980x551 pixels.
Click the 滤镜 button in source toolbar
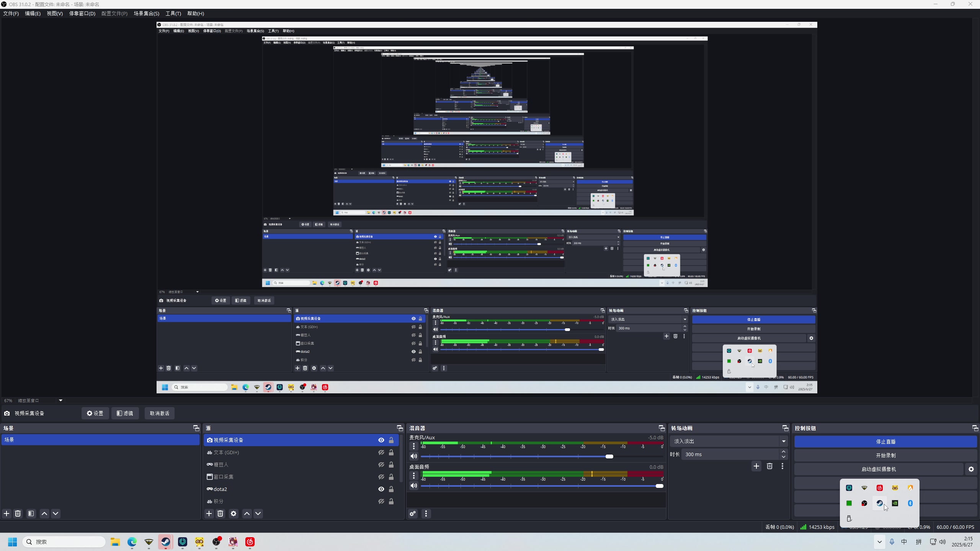point(125,413)
